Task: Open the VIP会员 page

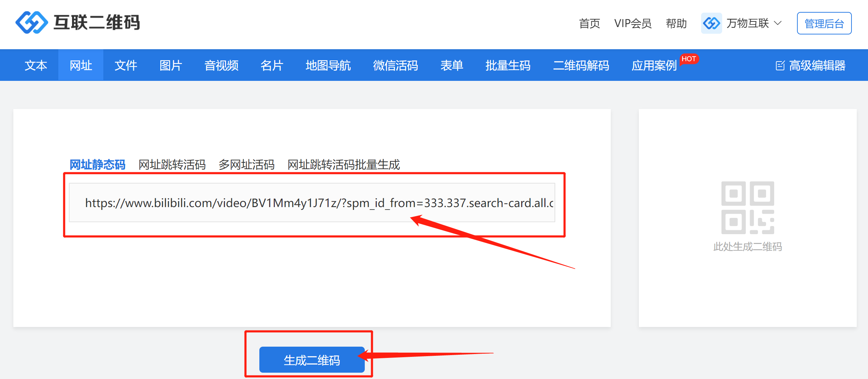Action: point(633,24)
